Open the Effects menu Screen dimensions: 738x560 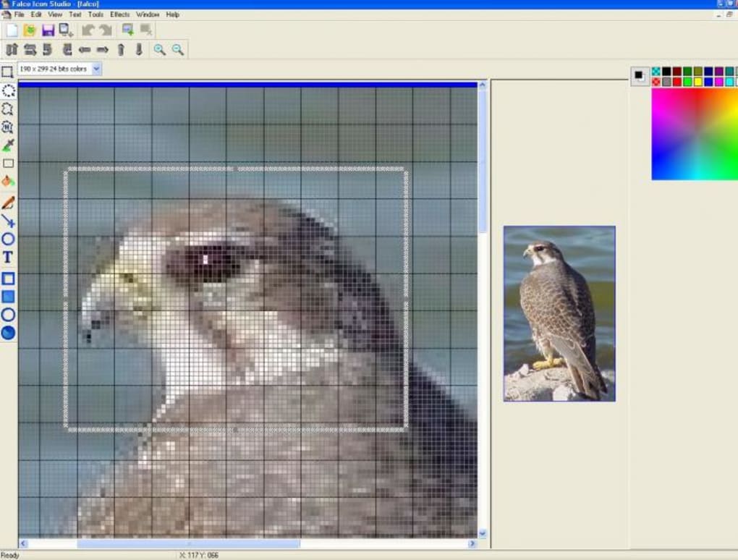pyautogui.click(x=120, y=14)
